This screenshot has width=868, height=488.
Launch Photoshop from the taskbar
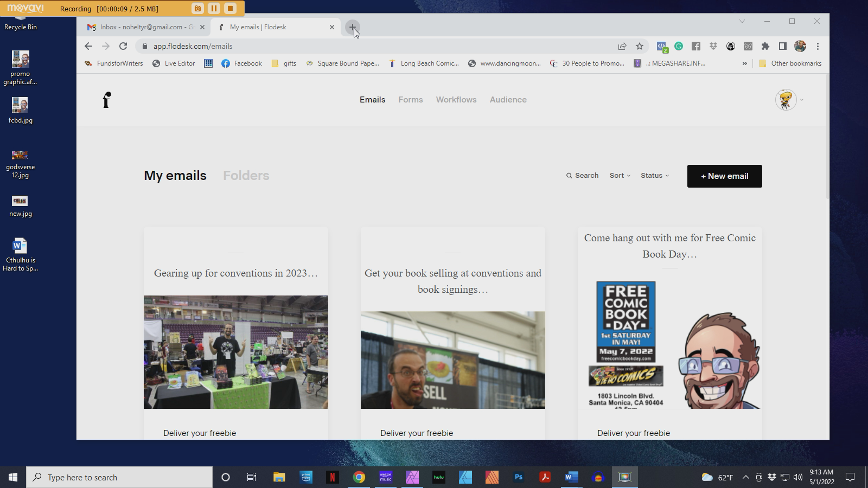[x=519, y=478]
